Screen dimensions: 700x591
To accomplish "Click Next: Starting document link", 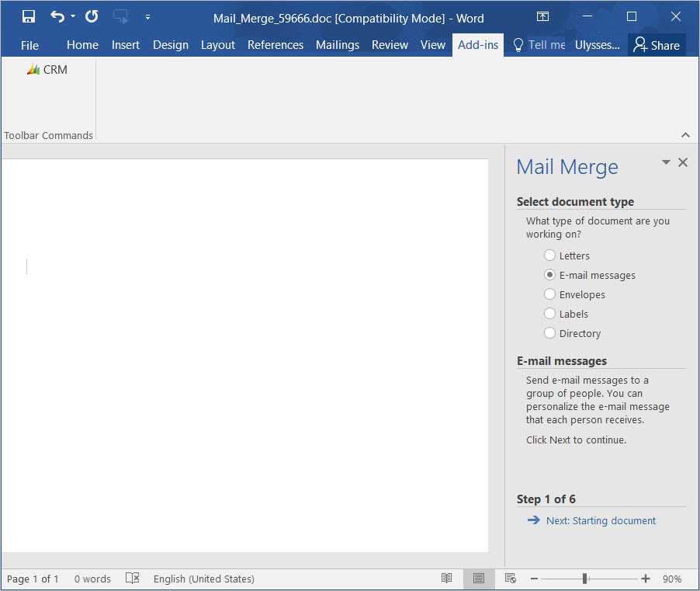I will click(x=600, y=521).
